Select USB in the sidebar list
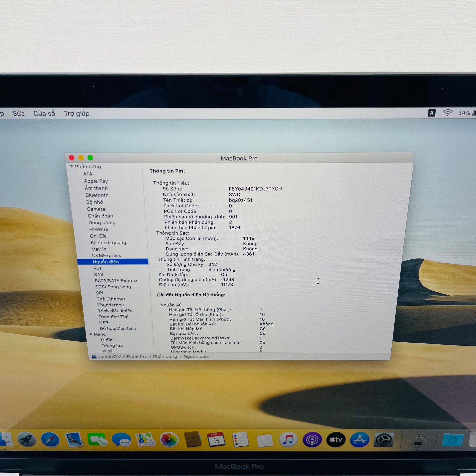 (x=103, y=323)
